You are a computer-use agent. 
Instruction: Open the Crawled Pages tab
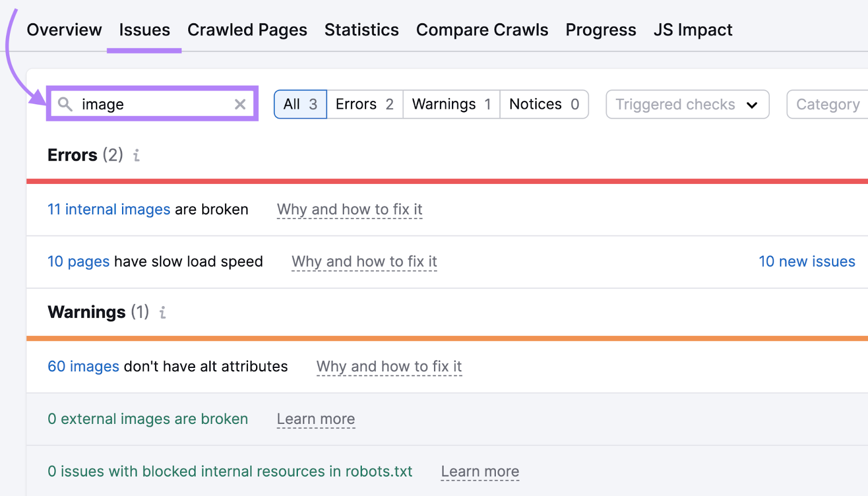click(x=247, y=30)
